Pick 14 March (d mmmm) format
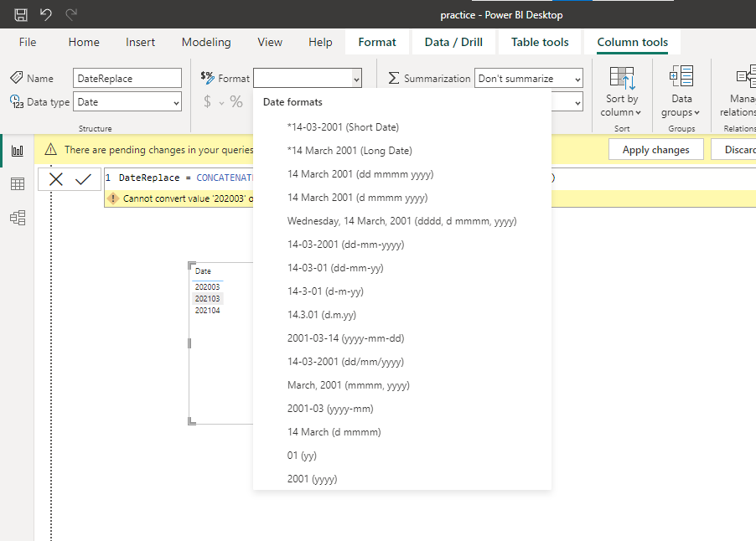Viewport: 756px width, 541px height. pyautogui.click(x=402, y=432)
